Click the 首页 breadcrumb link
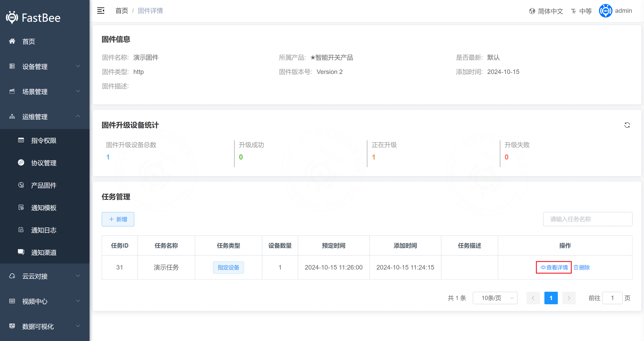This screenshot has height=341, width=644. pyautogui.click(x=122, y=11)
